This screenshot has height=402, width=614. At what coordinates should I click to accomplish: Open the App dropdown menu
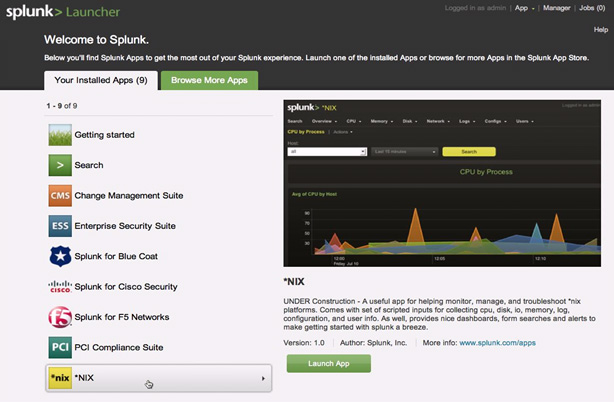(524, 8)
